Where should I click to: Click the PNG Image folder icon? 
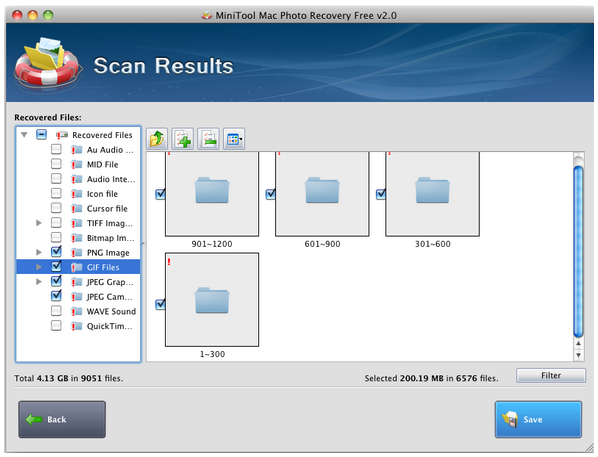77,253
